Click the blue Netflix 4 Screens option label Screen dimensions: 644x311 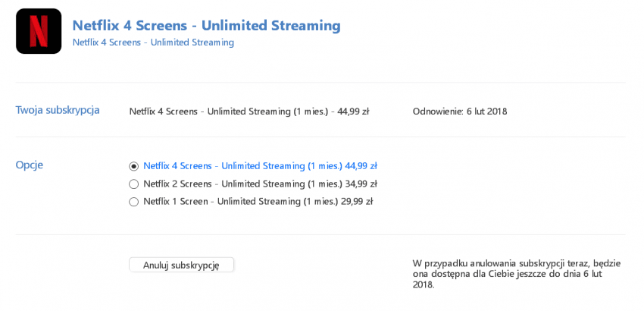pyautogui.click(x=260, y=166)
